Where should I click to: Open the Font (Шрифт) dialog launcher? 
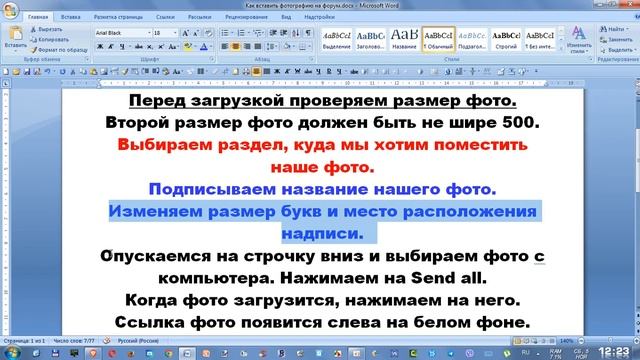point(212,60)
